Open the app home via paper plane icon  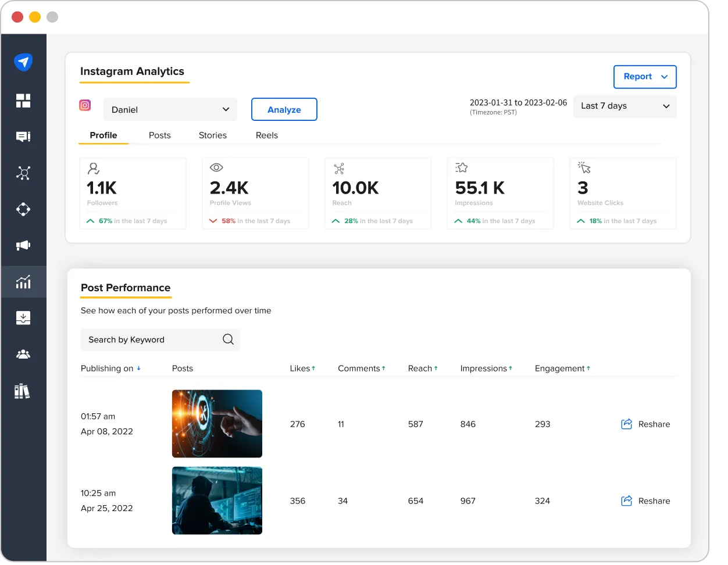coord(23,62)
